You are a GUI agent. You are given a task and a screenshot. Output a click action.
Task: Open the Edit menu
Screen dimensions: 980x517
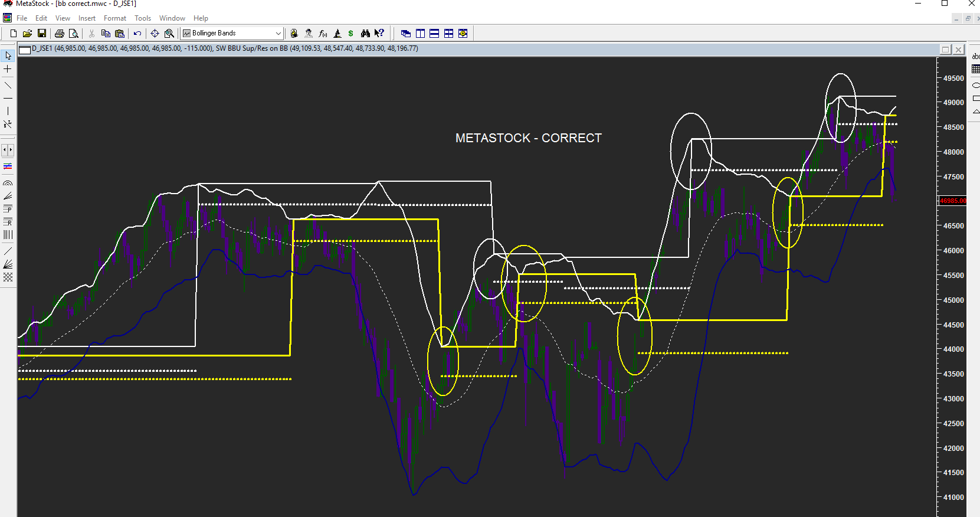41,18
